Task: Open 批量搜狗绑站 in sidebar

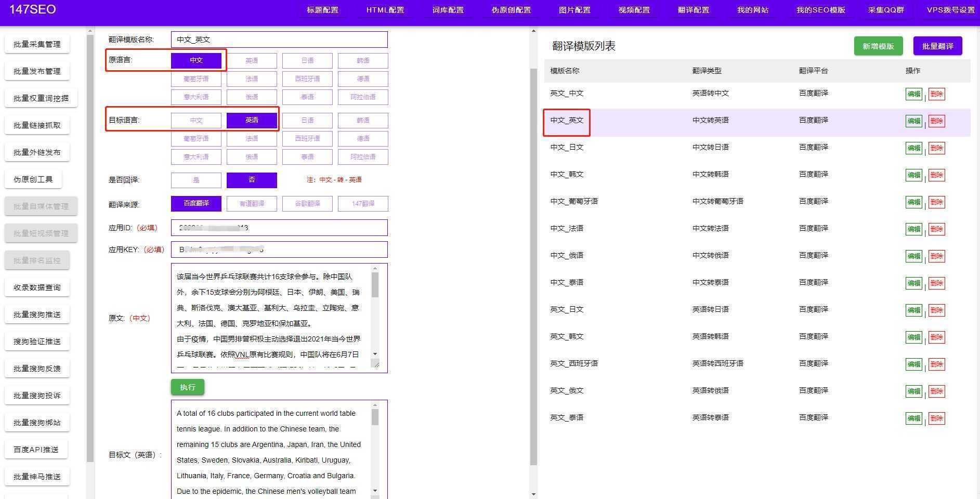Action: [37, 423]
